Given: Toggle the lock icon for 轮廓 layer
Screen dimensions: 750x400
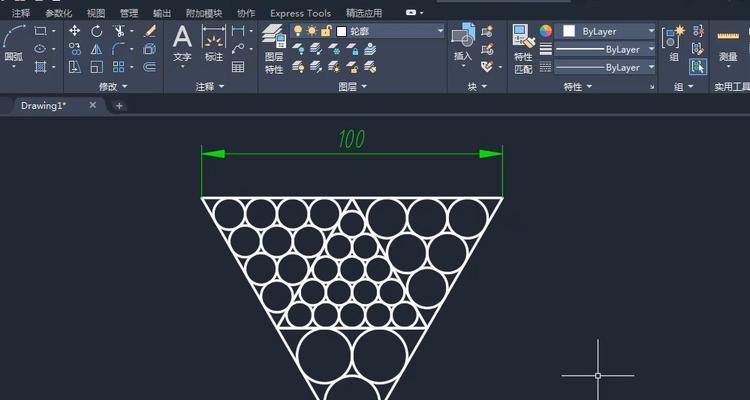Looking at the screenshot, I should click(x=326, y=31).
